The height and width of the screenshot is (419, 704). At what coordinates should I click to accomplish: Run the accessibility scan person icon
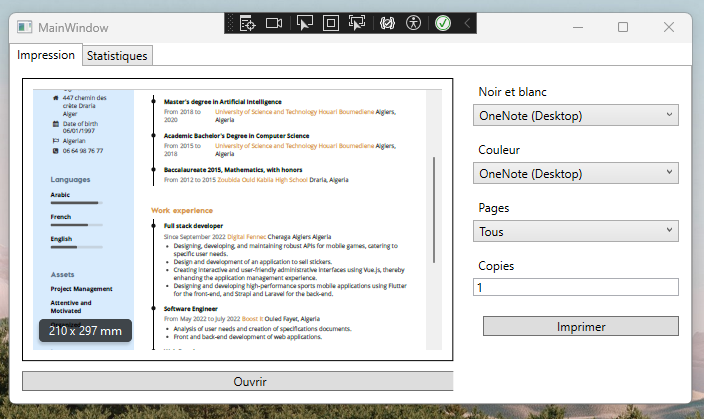(x=414, y=23)
